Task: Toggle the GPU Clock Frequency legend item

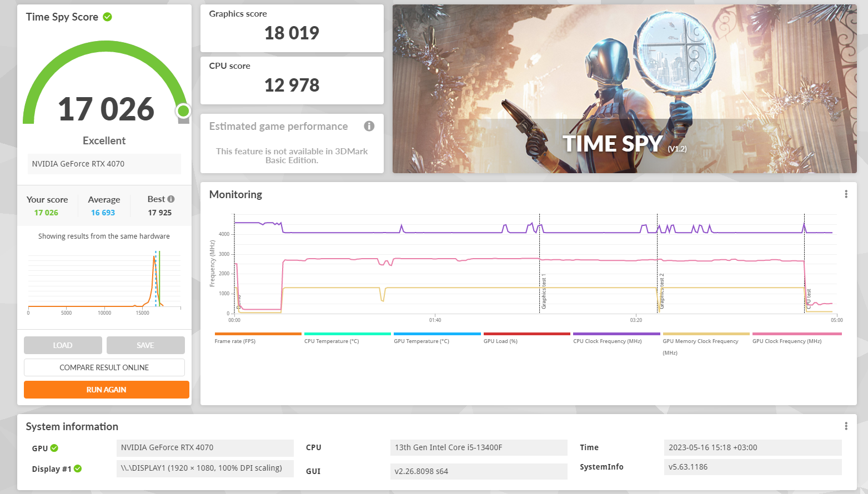Action: [797, 338]
